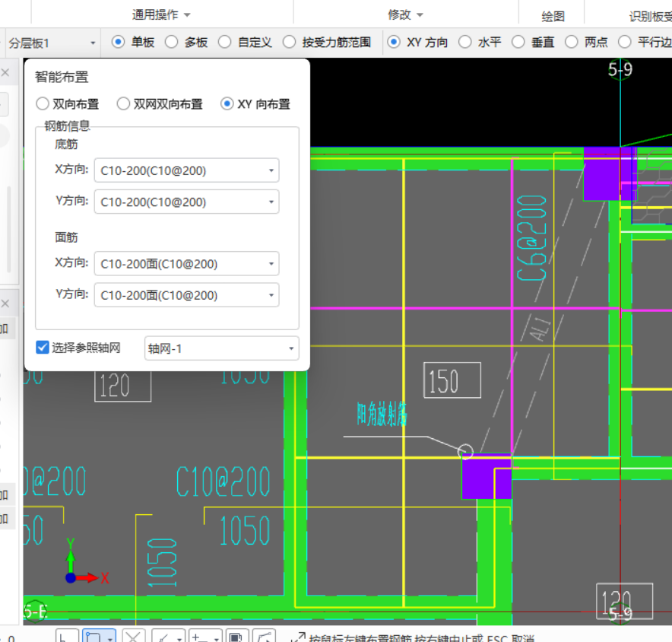This screenshot has height=642, width=672.
Task: Open the 绘图 ribbon group
Action: point(553,16)
